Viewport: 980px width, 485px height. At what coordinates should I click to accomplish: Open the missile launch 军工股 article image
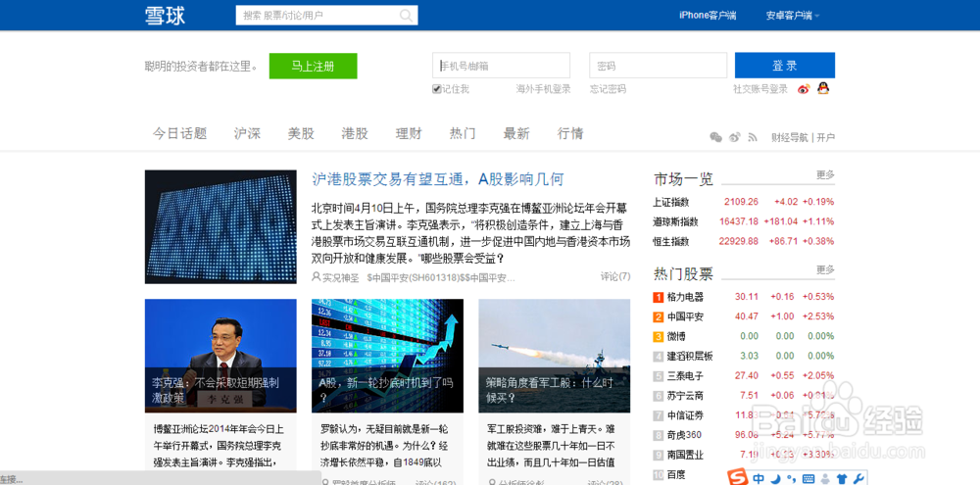(x=555, y=356)
